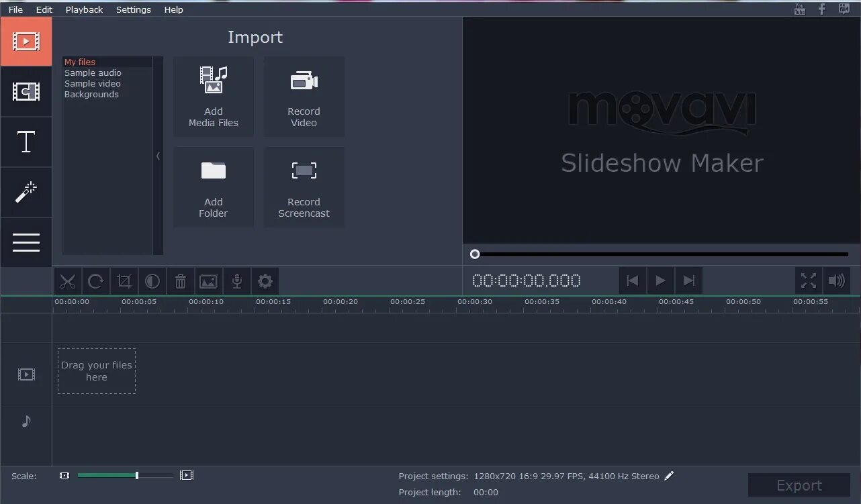Select the scissors Split tool
861x504 pixels.
67,281
